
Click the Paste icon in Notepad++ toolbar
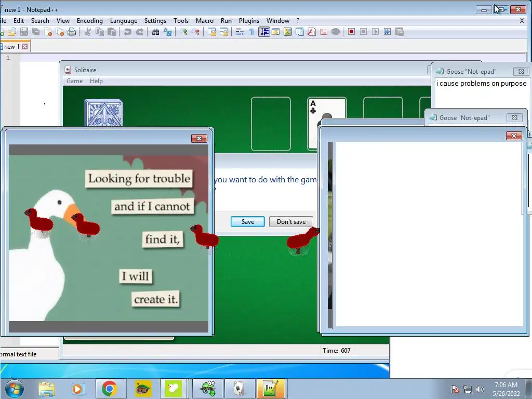pyautogui.click(x=112, y=32)
